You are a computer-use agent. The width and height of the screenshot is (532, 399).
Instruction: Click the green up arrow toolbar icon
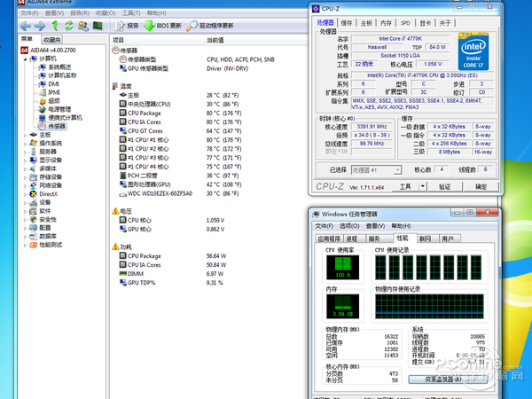tap(57, 26)
